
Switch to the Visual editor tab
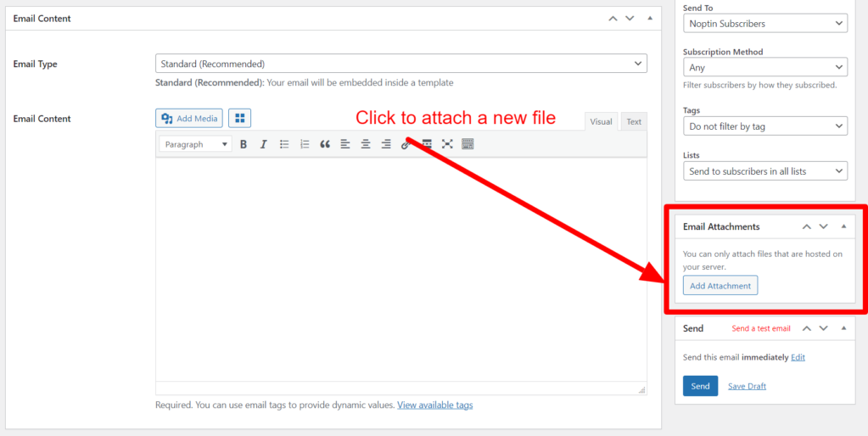pos(601,122)
